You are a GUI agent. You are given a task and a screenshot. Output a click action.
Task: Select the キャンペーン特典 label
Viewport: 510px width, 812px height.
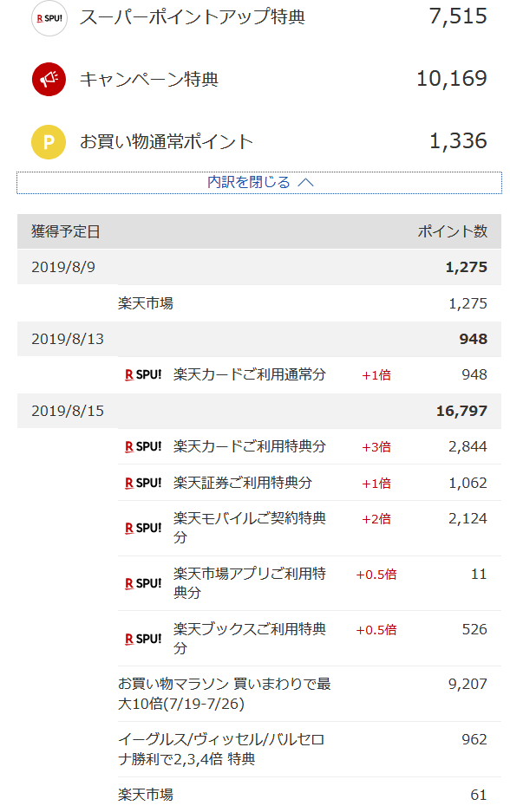tap(149, 79)
